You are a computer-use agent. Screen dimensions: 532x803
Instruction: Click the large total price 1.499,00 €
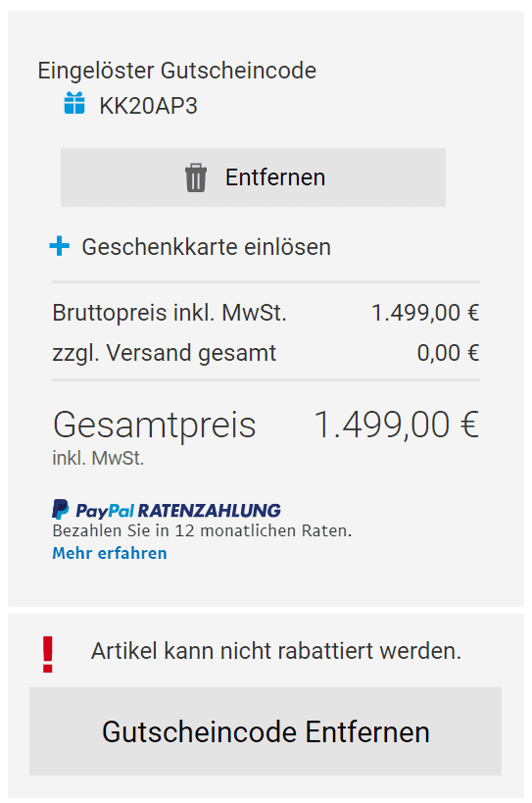click(397, 425)
